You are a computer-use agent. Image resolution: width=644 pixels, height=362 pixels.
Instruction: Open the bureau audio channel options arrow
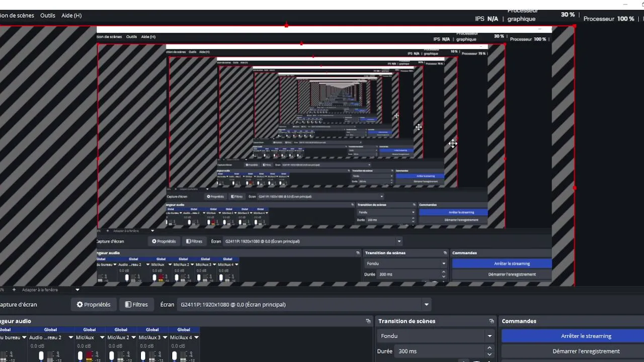click(x=24, y=337)
